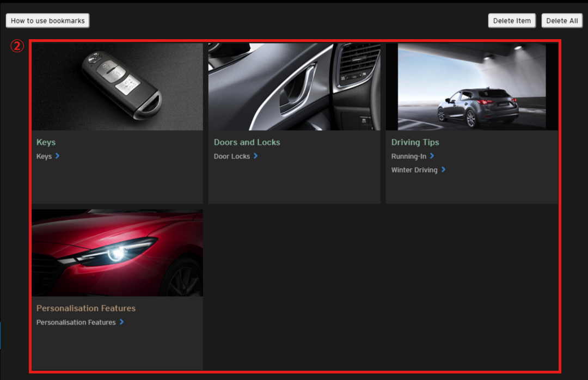Click the arrow beside the Personalisation Features link
588x380 pixels.
[121, 322]
